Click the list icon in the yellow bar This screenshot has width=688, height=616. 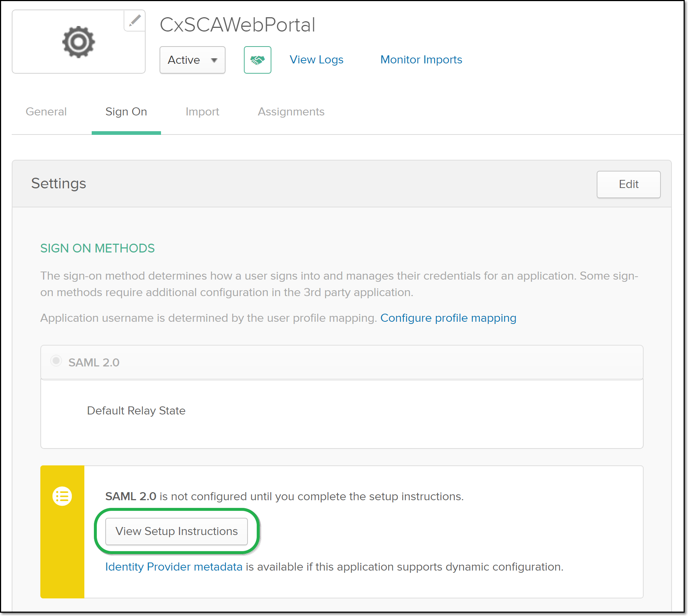pos(62,496)
